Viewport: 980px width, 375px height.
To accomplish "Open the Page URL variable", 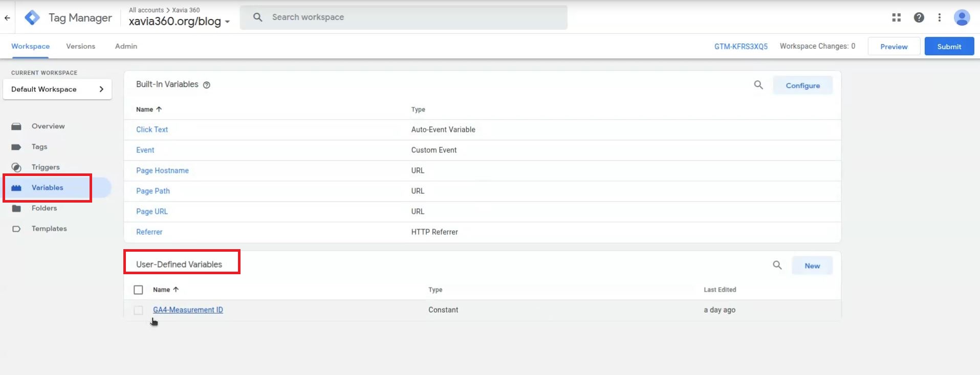I will [152, 211].
